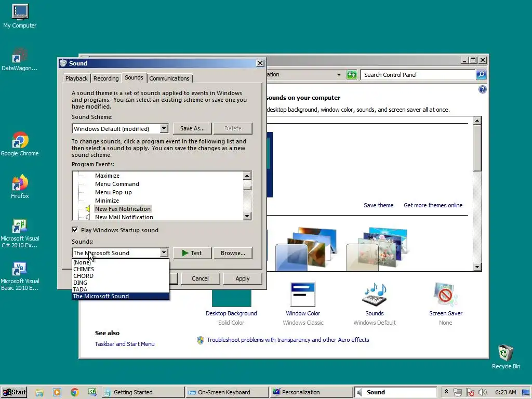This screenshot has height=399, width=532.
Task: Open the Recycle Bin
Action: [x=506, y=357]
